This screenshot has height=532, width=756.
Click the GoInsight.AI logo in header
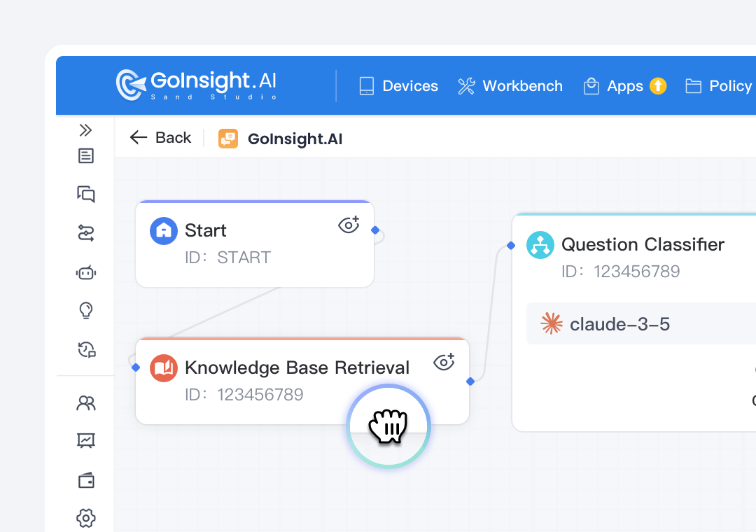(x=196, y=85)
